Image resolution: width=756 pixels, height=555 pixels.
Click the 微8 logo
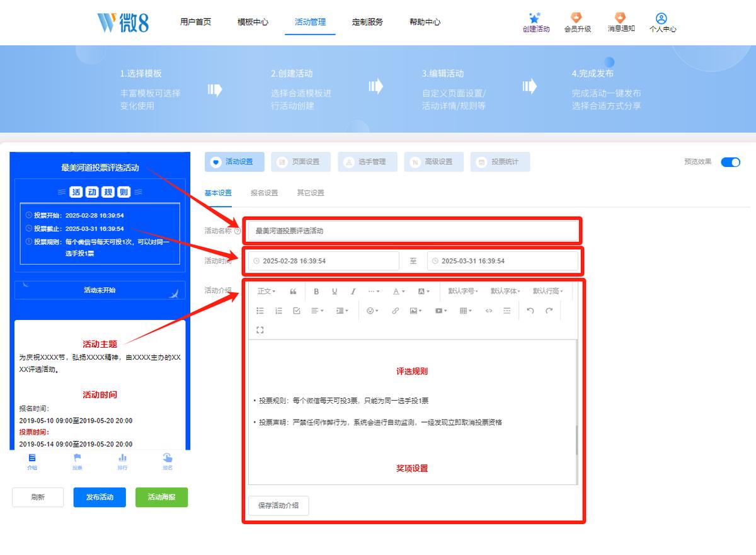(123, 22)
